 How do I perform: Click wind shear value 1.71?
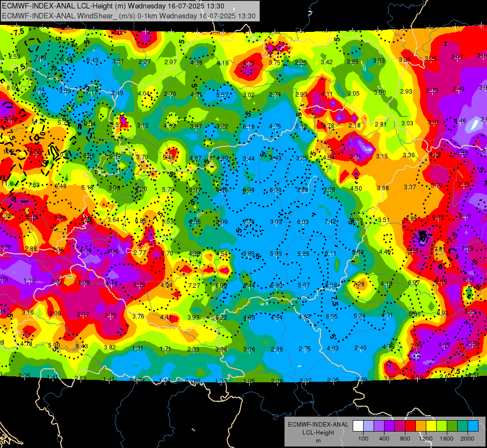[x=165, y=349]
